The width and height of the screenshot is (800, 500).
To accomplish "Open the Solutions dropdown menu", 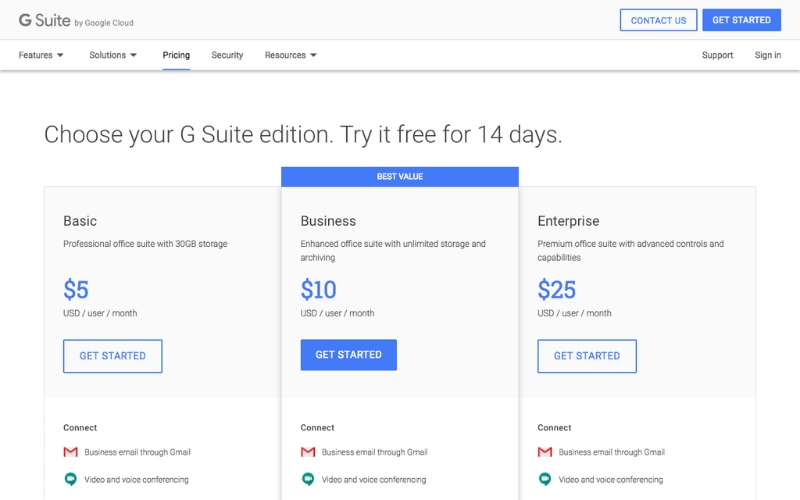I will click(113, 55).
